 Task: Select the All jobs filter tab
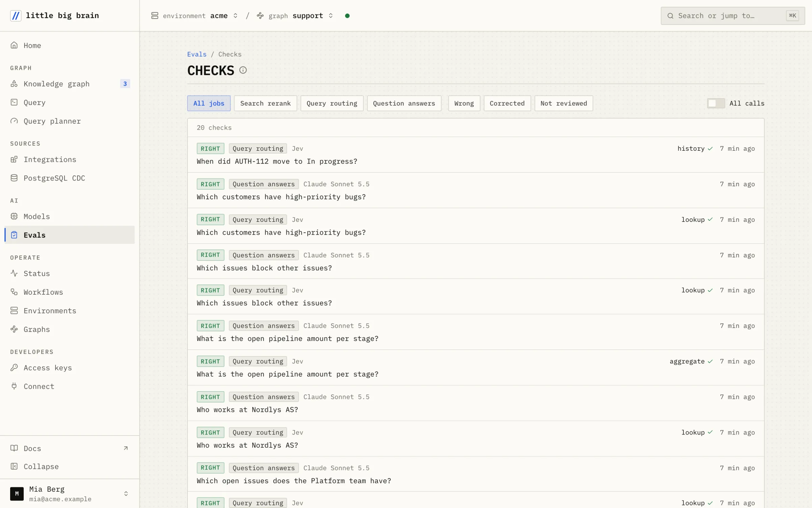point(209,103)
